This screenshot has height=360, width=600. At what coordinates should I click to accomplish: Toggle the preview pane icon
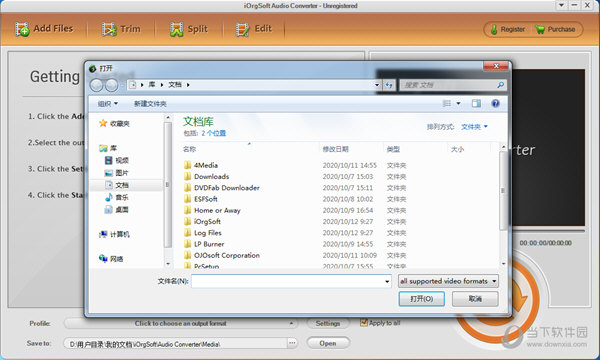[x=476, y=103]
